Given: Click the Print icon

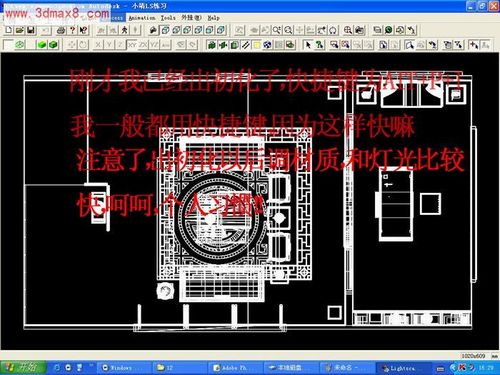Looking at the screenshot, I should tap(61, 30).
